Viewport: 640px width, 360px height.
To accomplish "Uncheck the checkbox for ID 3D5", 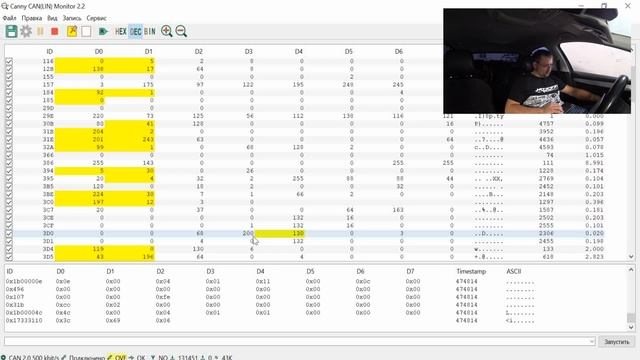I will coord(9,257).
